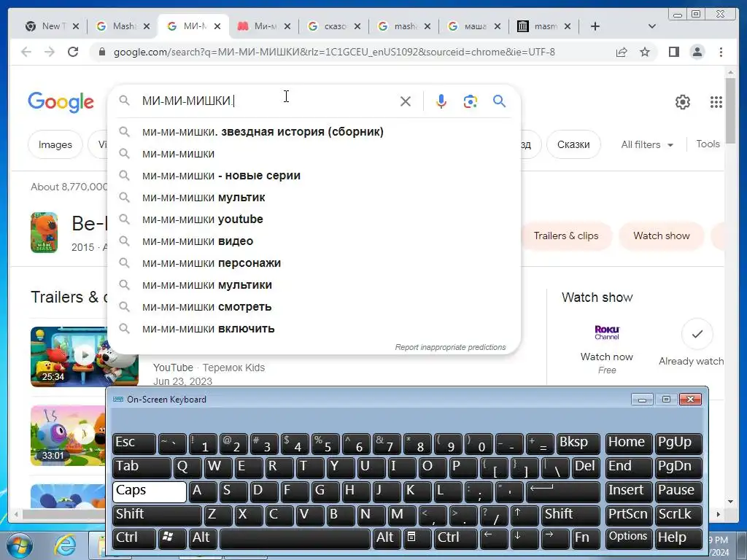Switch to the New Tab tab

click(52, 26)
